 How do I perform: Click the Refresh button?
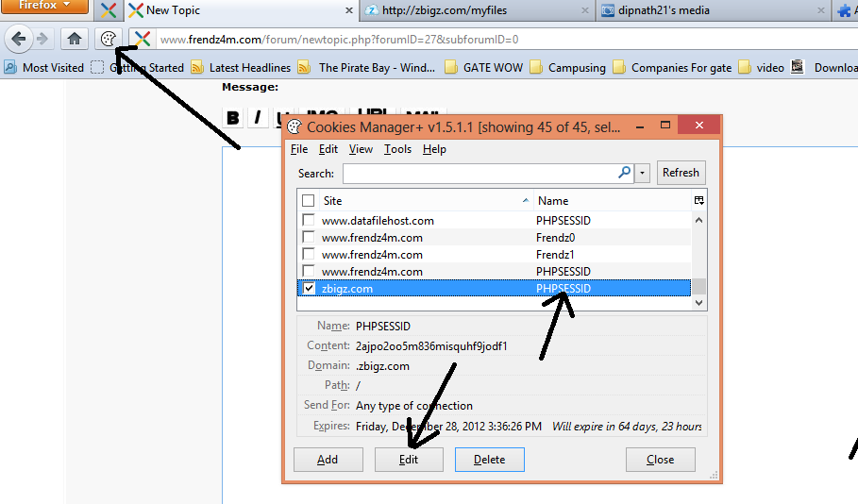681,173
